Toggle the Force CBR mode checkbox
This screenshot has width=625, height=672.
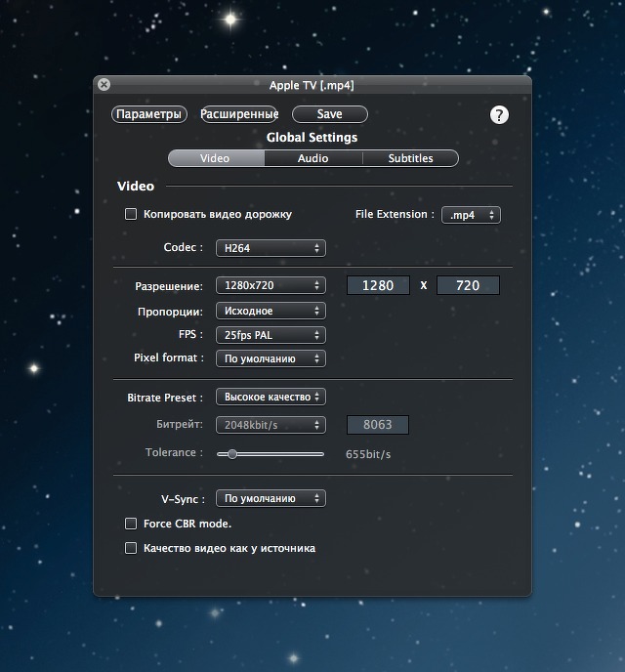pos(131,524)
